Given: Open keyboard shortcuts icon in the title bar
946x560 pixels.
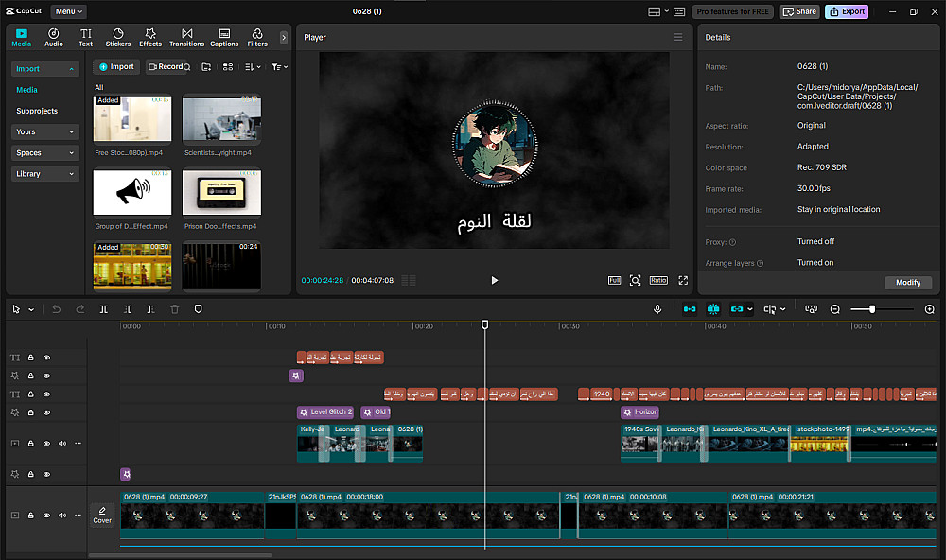Looking at the screenshot, I should pyautogui.click(x=679, y=11).
